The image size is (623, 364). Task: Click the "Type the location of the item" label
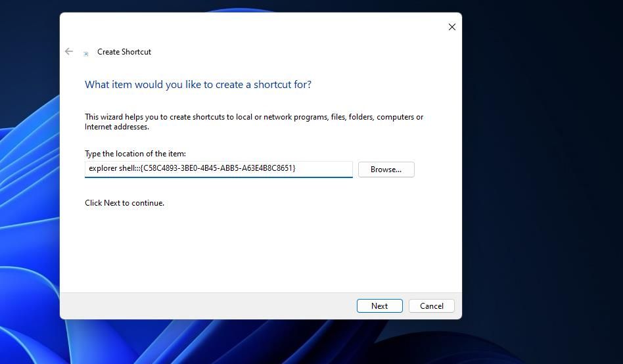135,153
